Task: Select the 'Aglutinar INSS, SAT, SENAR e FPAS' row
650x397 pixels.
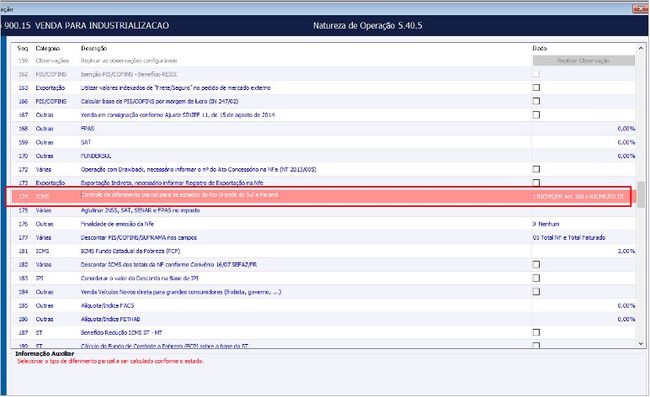Action: (x=140, y=210)
